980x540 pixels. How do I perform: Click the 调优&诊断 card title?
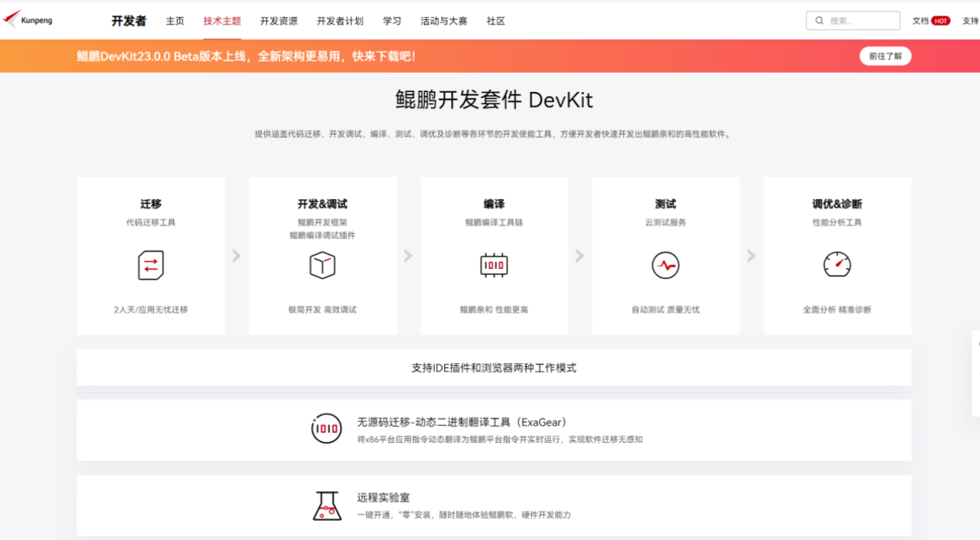click(837, 204)
